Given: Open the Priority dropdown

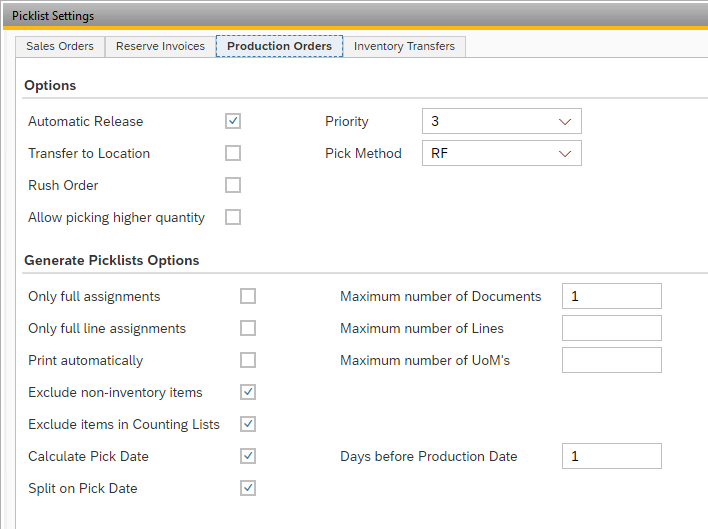Looking at the screenshot, I should [x=501, y=121].
